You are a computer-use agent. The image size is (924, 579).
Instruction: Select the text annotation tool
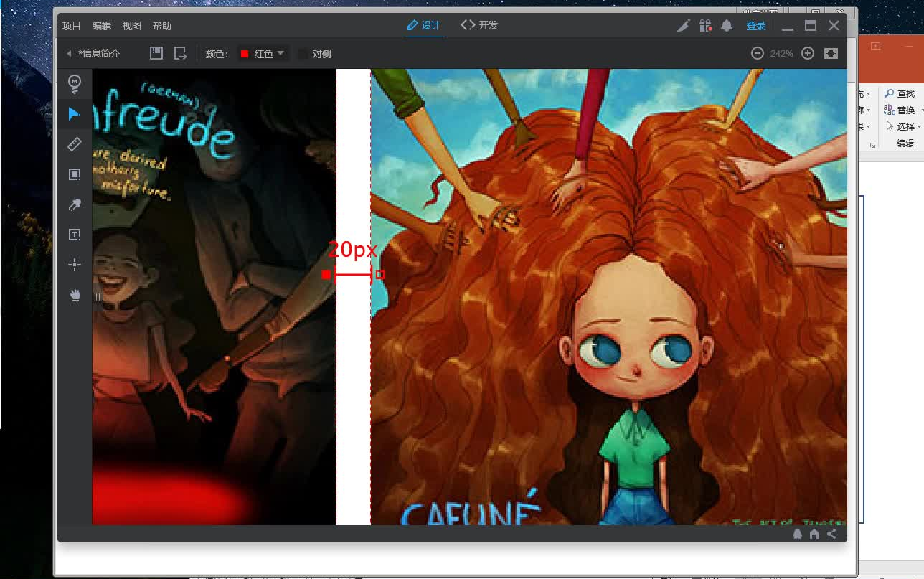[x=75, y=235]
